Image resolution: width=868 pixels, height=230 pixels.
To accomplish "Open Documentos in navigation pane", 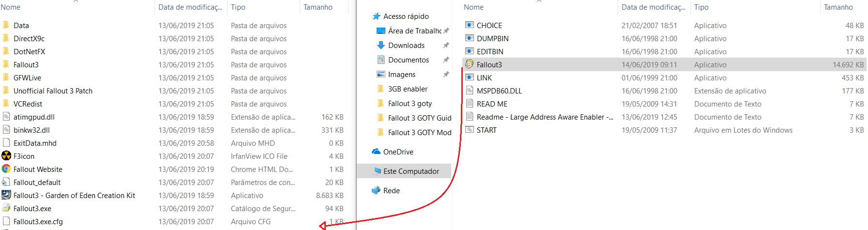I will tap(409, 60).
